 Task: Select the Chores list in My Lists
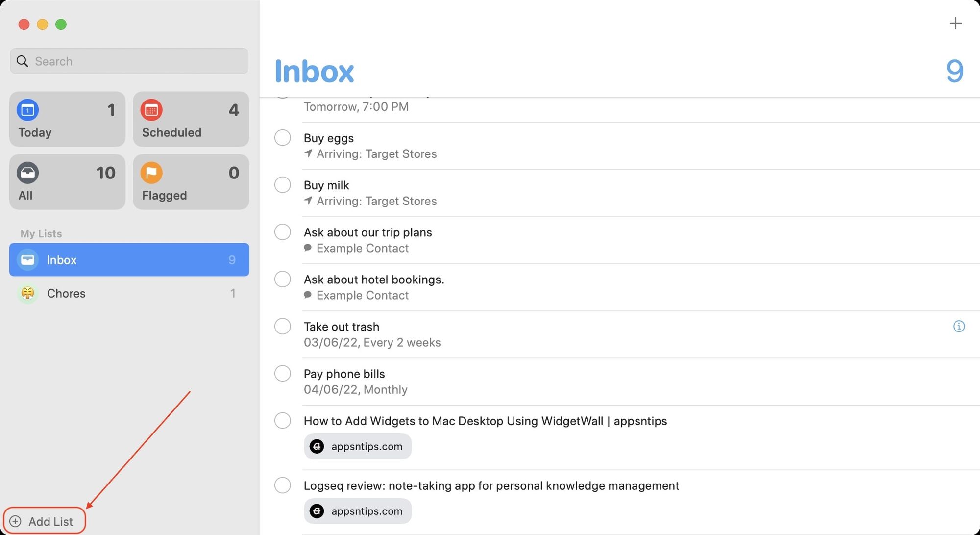coord(129,293)
